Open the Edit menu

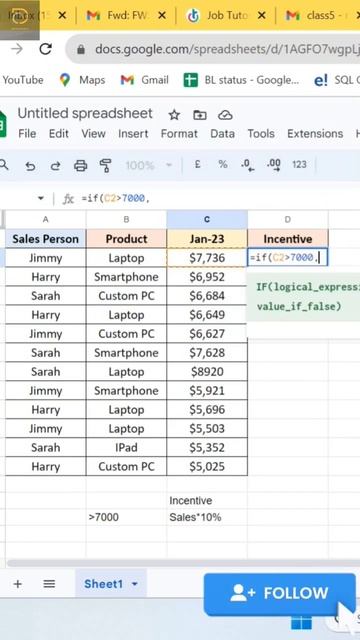59,133
